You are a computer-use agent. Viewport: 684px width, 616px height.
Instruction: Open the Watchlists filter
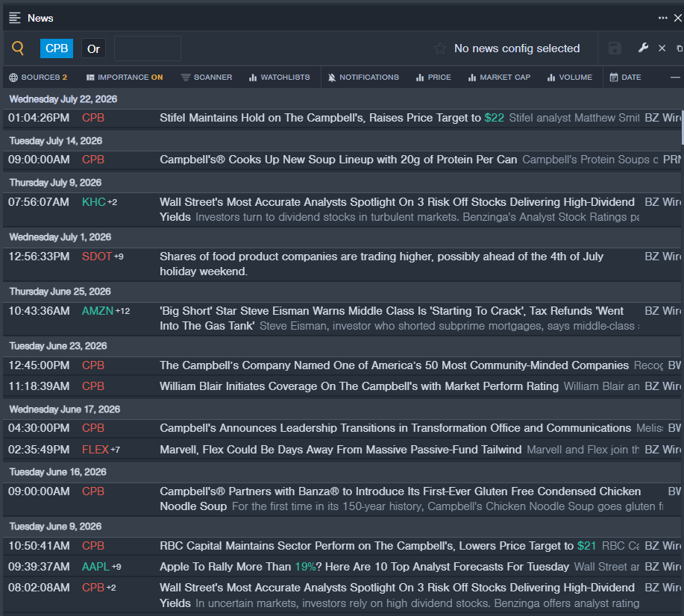tap(279, 78)
